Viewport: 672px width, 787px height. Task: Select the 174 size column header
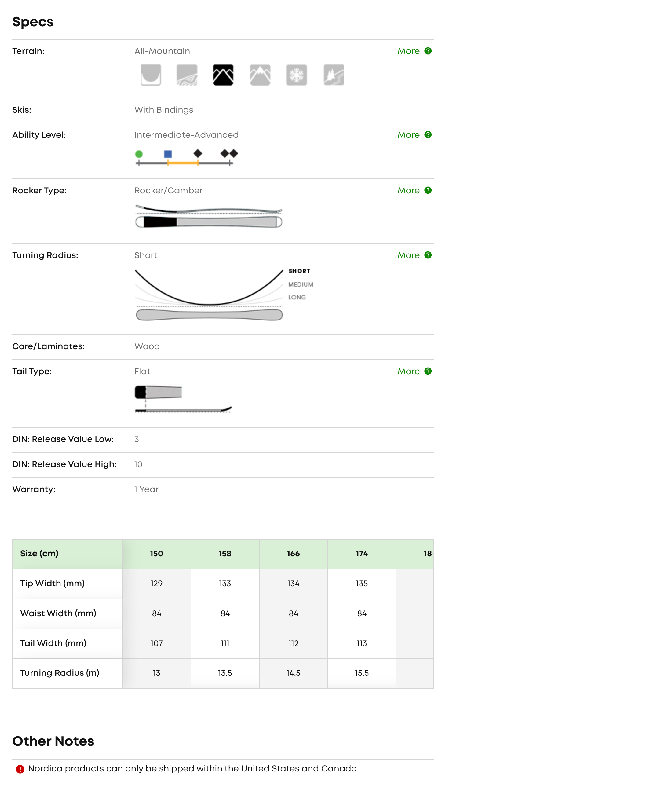tap(361, 553)
